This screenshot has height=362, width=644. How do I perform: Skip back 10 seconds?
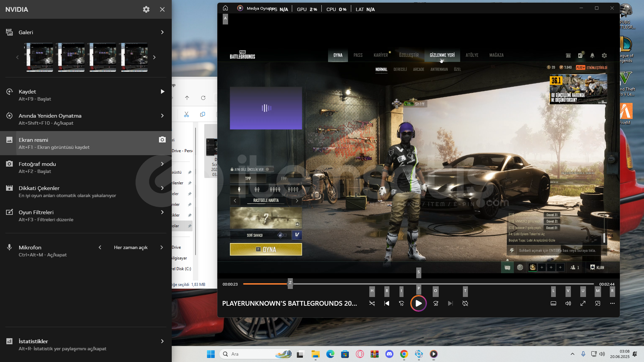(401, 303)
